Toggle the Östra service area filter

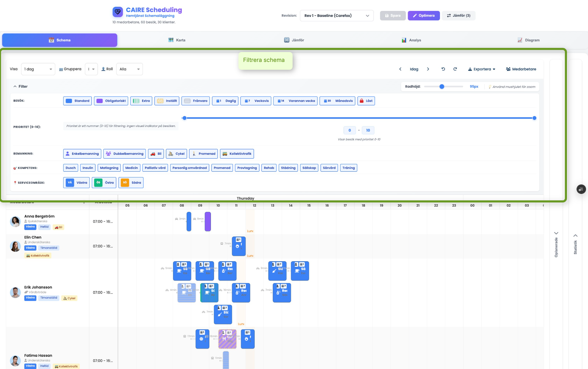pyautogui.click(x=104, y=182)
